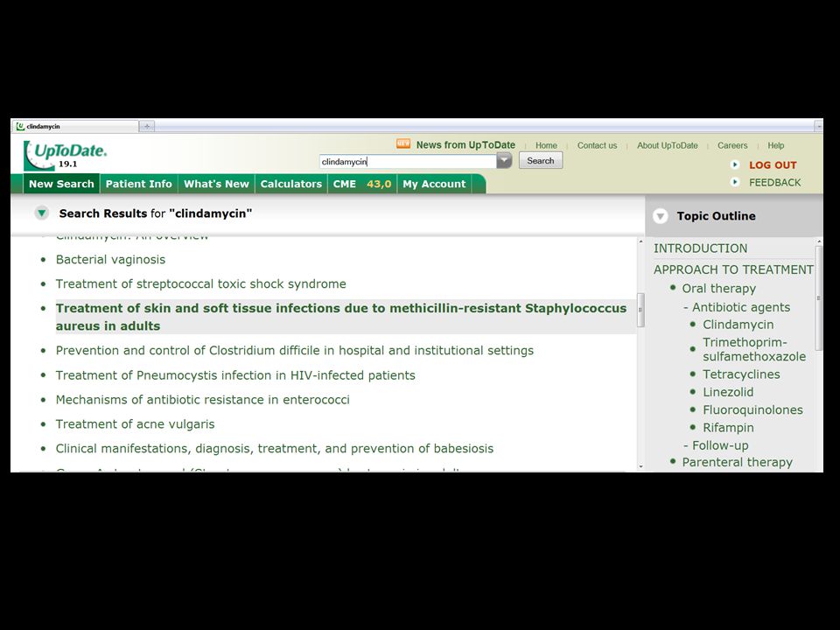
Task: Select Fluoroquinolones in the outline
Action: 752,409
